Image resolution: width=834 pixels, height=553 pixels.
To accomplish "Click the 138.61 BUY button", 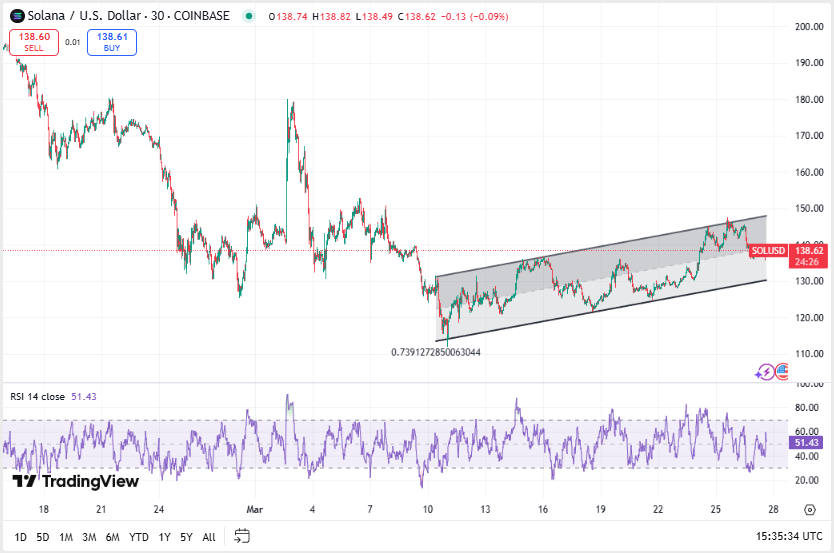I will (x=112, y=42).
